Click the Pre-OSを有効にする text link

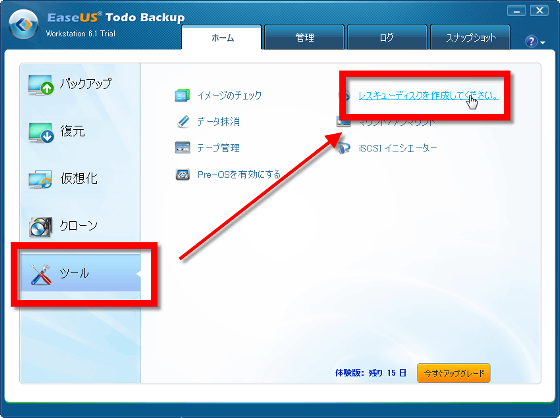239,174
